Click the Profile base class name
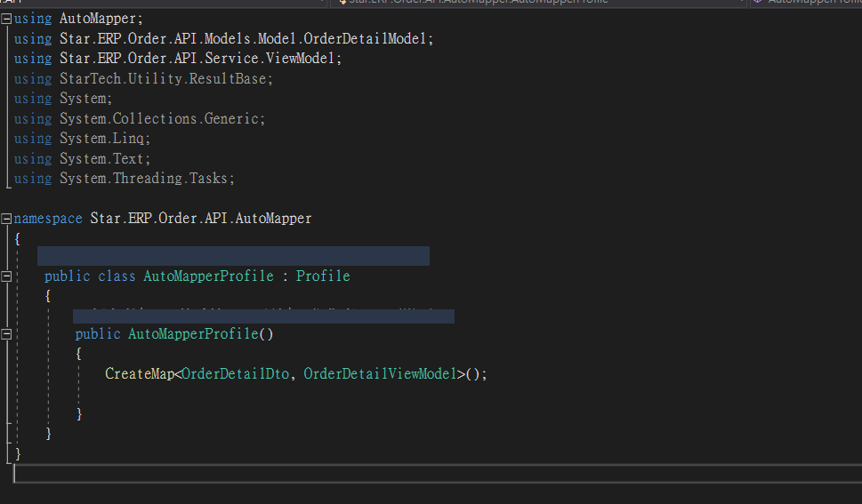Screen dimensions: 862x504 point(323,276)
